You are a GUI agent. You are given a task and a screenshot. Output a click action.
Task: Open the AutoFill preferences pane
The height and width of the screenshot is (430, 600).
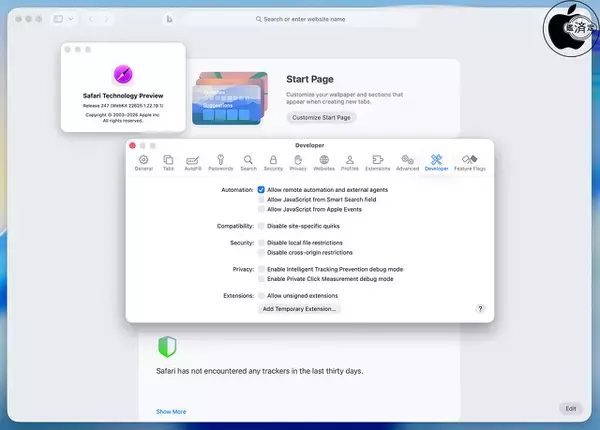click(x=193, y=163)
